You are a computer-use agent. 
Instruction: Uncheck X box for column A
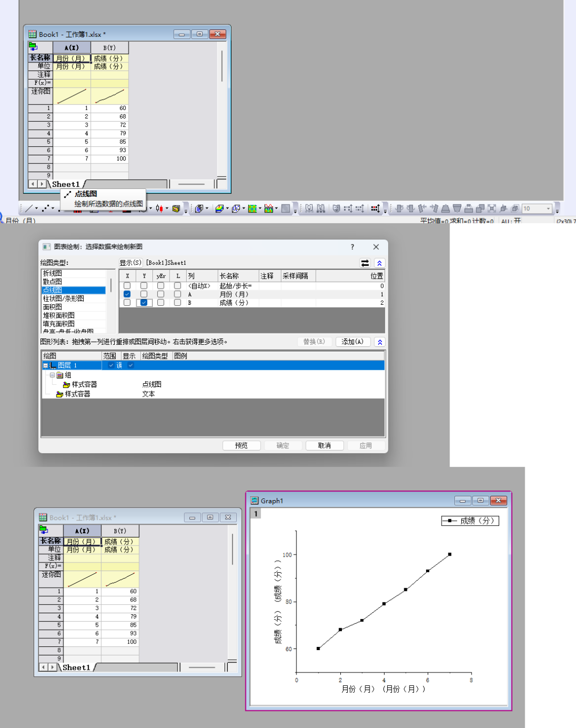(127, 294)
